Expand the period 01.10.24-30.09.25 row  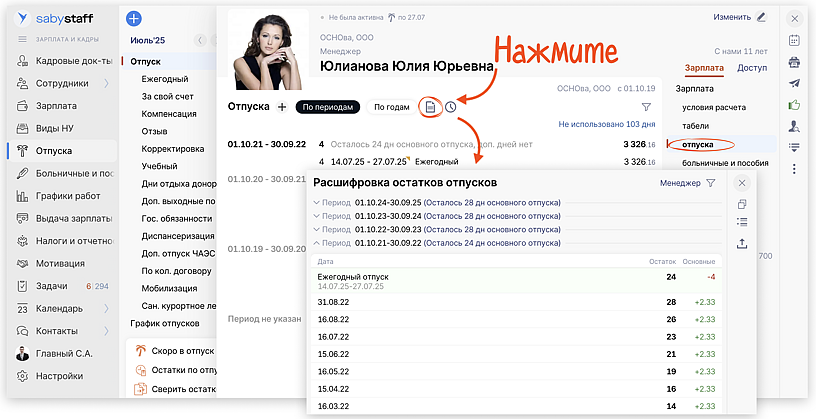tap(317, 203)
